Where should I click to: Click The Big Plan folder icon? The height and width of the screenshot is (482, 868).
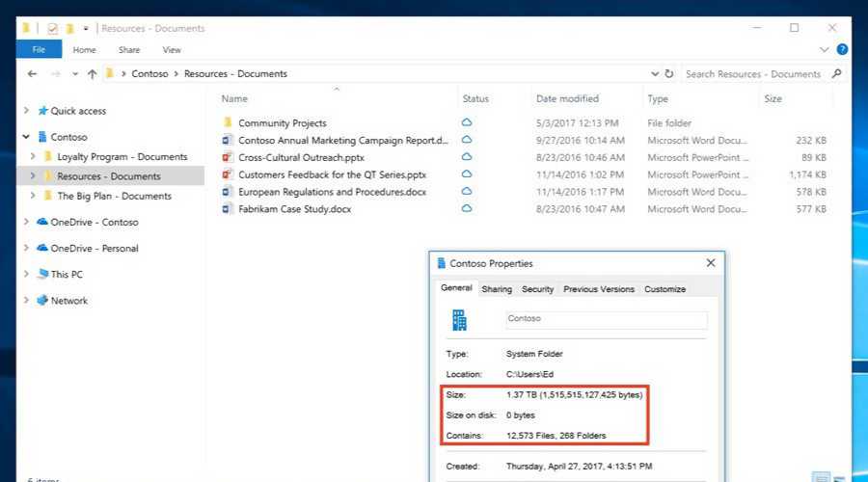48,196
